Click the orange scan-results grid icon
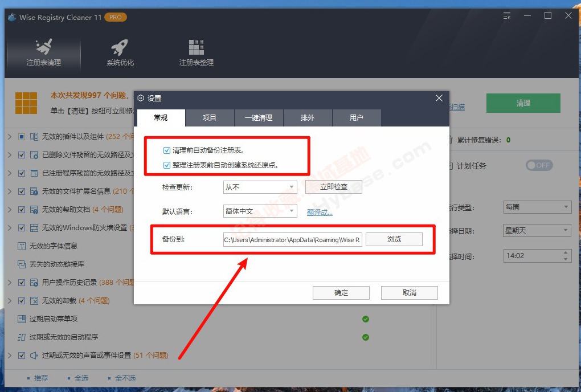This screenshot has width=581, height=392. point(26,103)
